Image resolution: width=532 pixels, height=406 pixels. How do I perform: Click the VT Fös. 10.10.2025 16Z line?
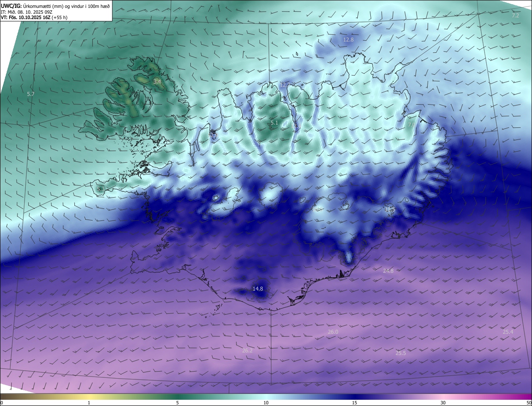(34, 18)
